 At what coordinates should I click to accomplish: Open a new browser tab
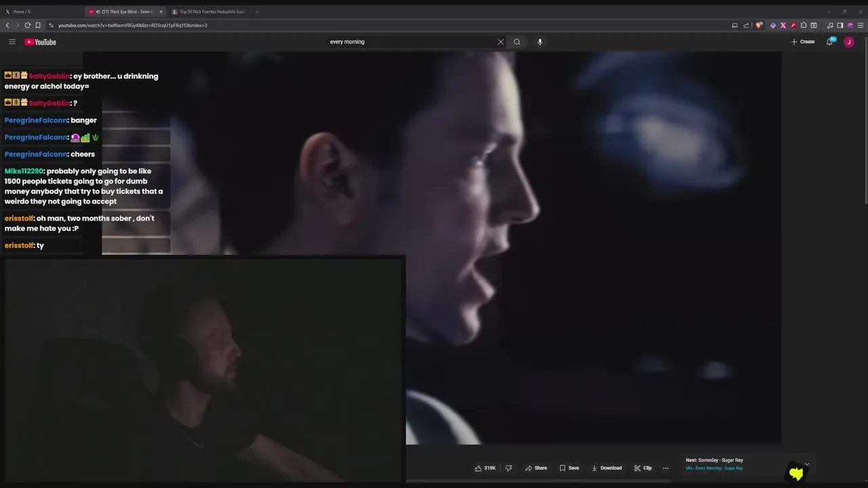(x=257, y=12)
